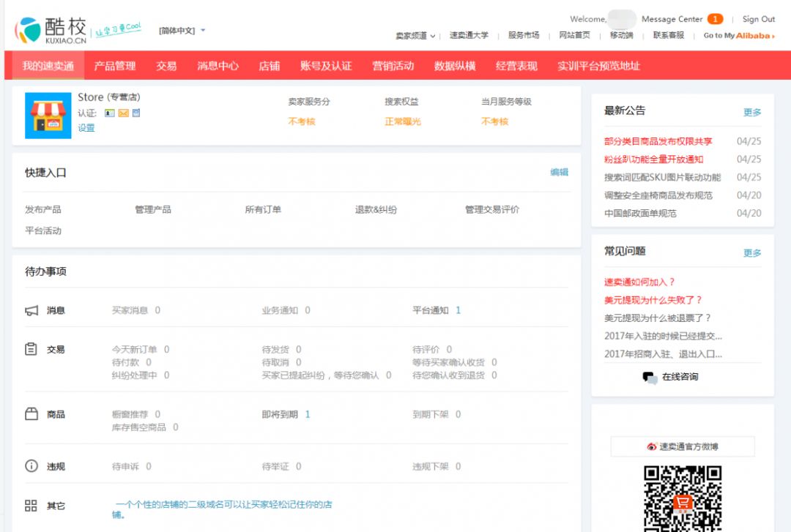
Task: Click the store avatar image
Action: point(48,116)
